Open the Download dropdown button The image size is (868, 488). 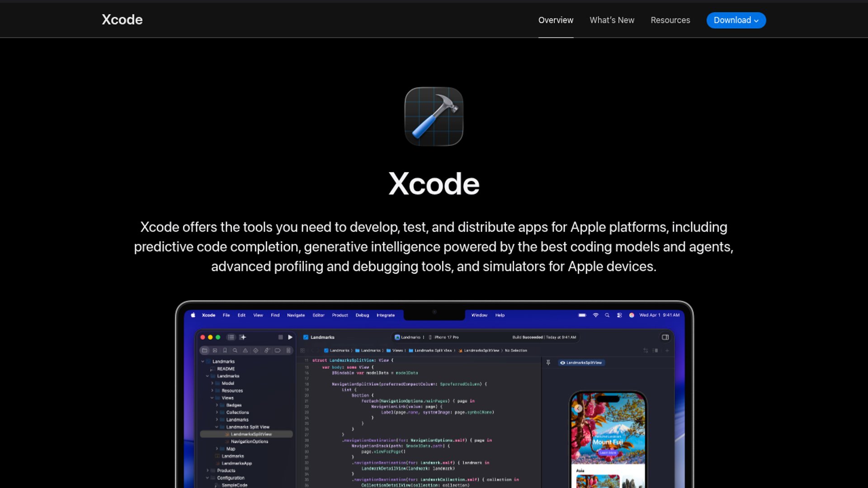[736, 20]
